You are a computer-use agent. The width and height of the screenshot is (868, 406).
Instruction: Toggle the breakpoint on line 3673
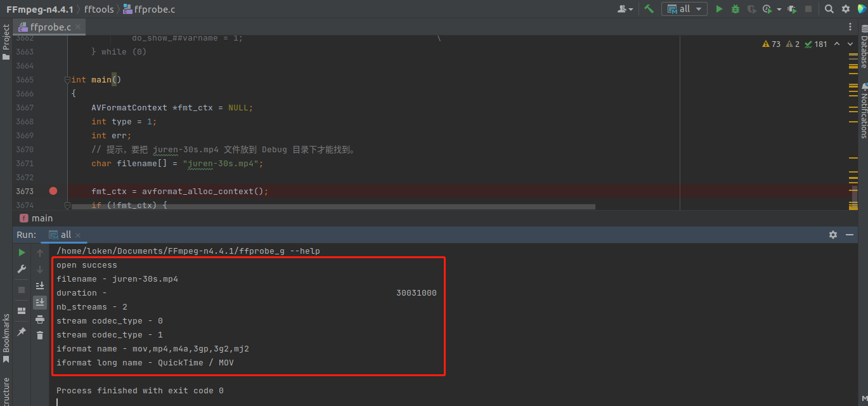53,191
